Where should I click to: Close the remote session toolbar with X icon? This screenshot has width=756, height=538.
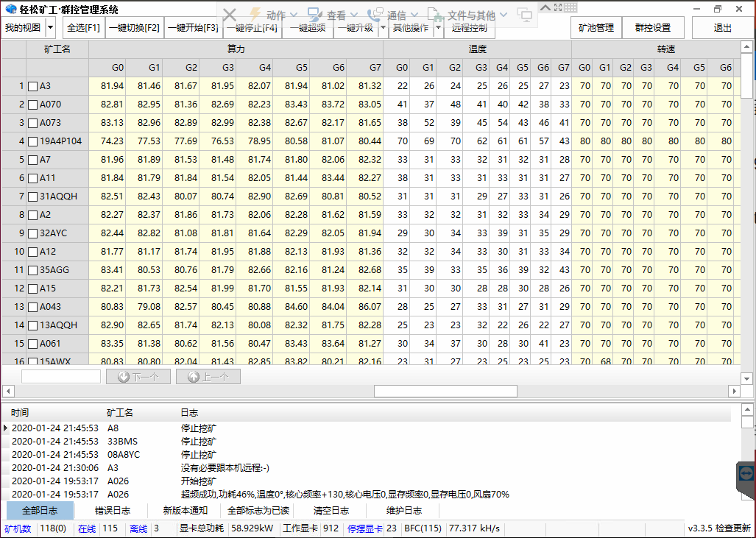230,15
